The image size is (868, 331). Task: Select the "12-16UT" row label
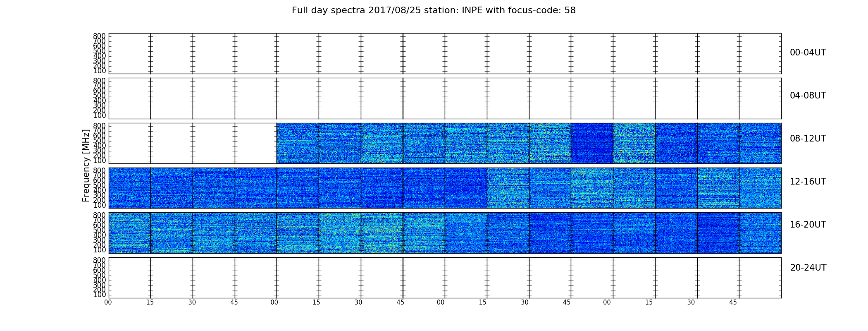point(808,182)
